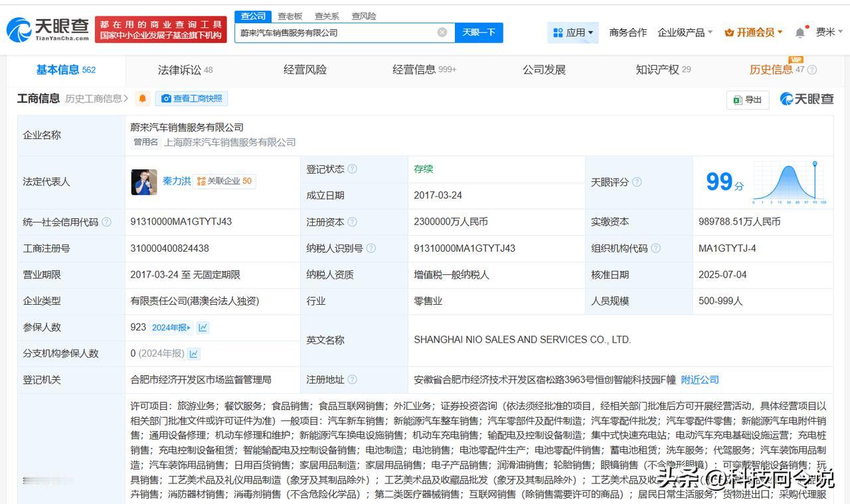
Task: Click the 导出 export button
Action: (748, 100)
